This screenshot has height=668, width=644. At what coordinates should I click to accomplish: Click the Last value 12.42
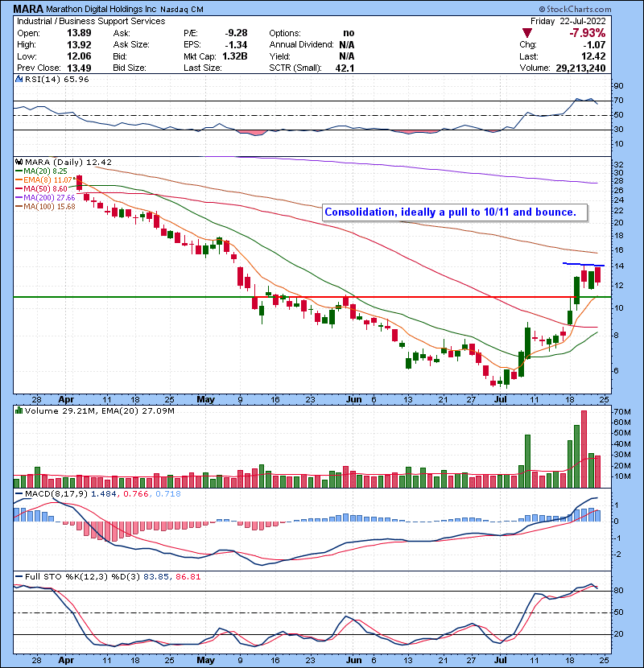(x=594, y=56)
